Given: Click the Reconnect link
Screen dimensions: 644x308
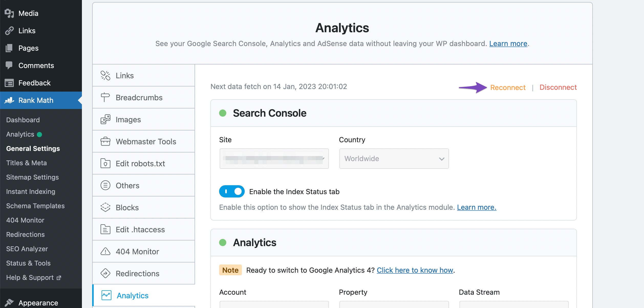Looking at the screenshot, I should (508, 87).
